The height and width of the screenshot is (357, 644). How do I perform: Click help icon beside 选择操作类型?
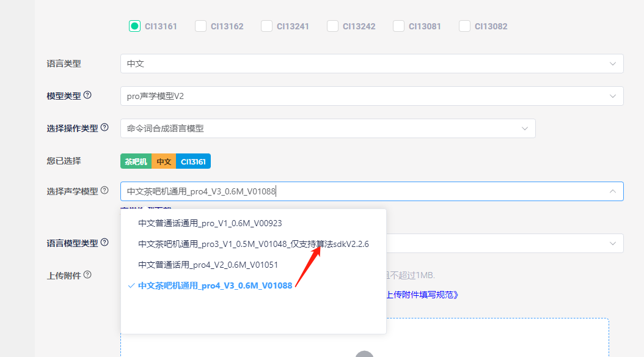tap(104, 128)
